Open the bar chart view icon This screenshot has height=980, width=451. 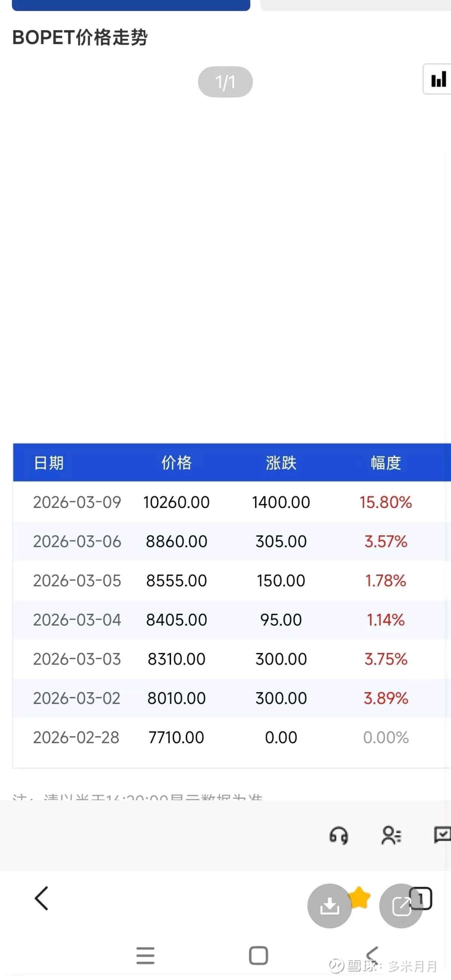point(438,80)
